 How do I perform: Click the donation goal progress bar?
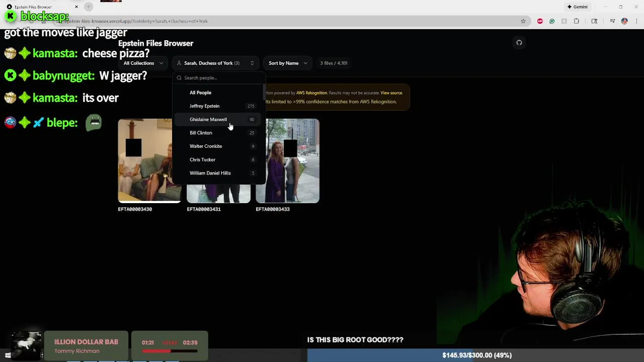pyautogui.click(x=475, y=355)
